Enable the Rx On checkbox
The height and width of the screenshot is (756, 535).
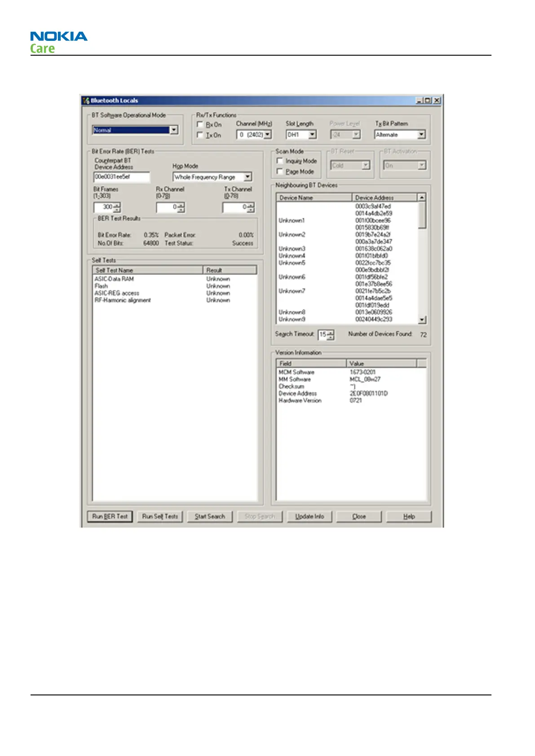(x=200, y=124)
